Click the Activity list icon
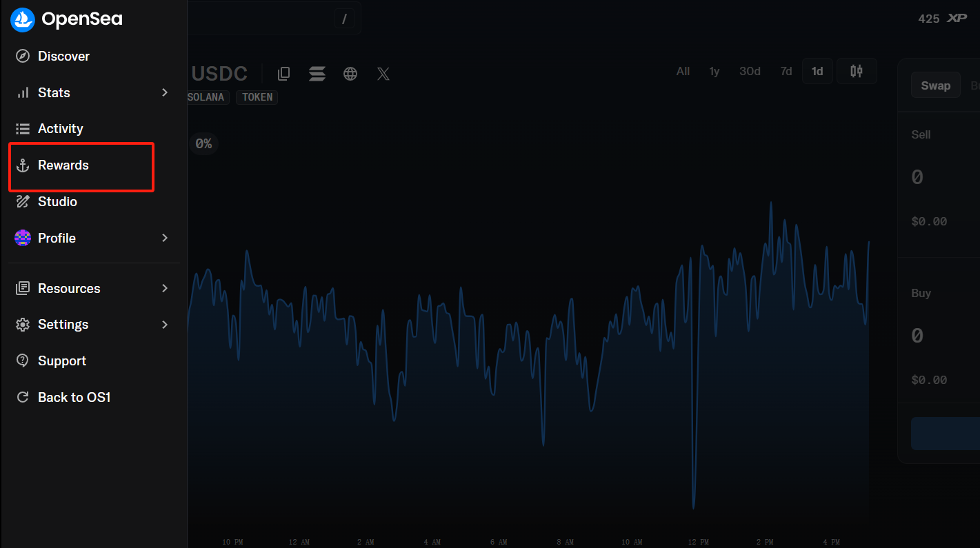The image size is (980, 548). click(23, 129)
